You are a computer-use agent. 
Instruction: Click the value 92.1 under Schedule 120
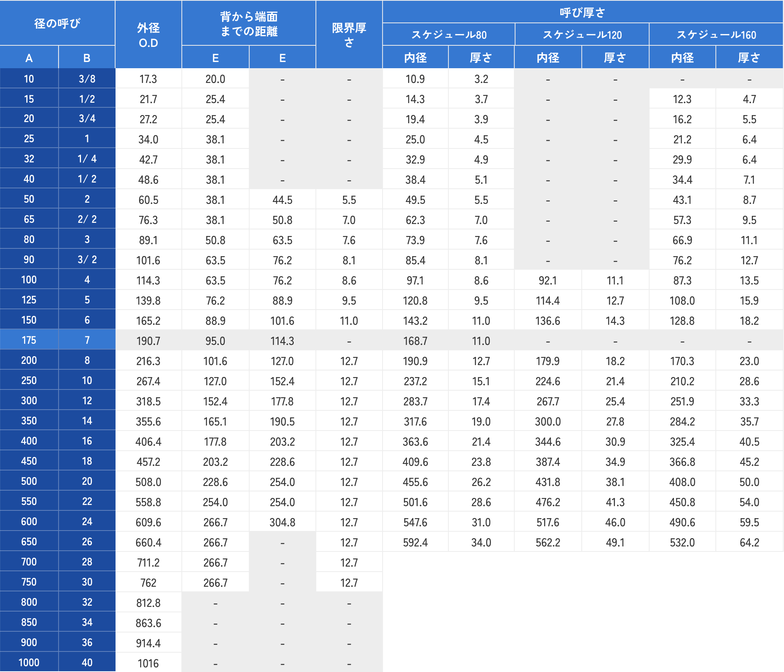click(548, 281)
